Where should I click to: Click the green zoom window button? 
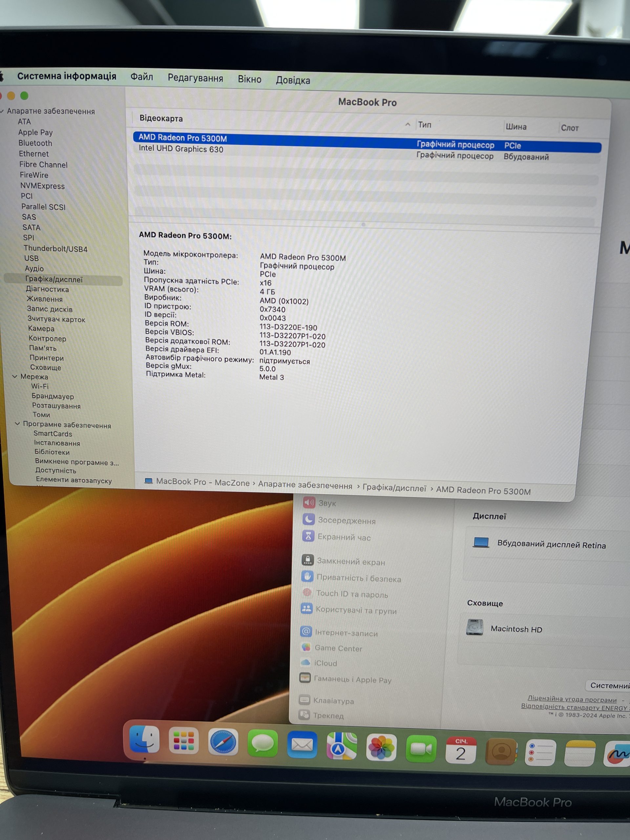[x=24, y=96]
